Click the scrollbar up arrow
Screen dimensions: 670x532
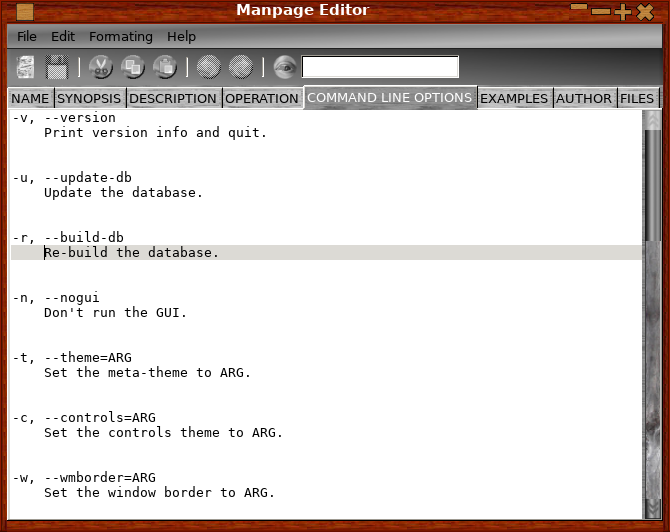(652, 120)
